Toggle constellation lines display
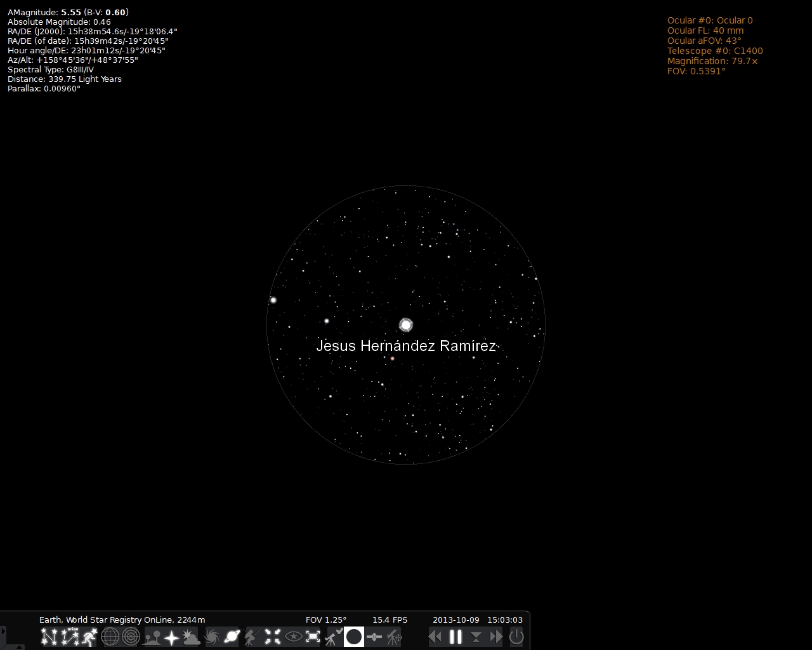The image size is (812, 650). 49,637
